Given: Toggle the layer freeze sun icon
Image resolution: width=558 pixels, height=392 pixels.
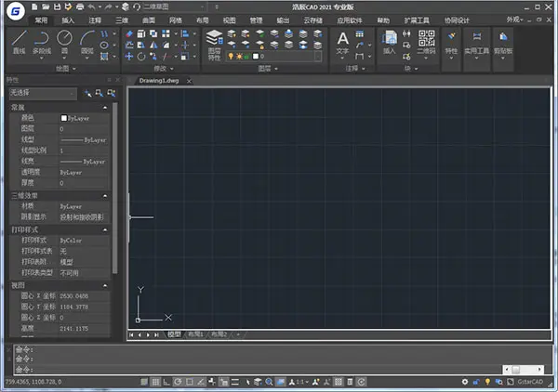Looking at the screenshot, I should pos(239,56).
